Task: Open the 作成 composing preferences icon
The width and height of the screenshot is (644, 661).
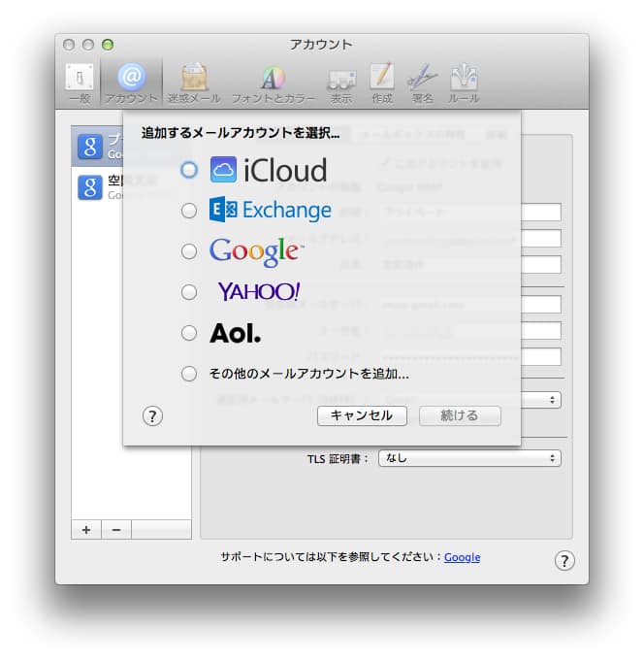Action: 382,83
